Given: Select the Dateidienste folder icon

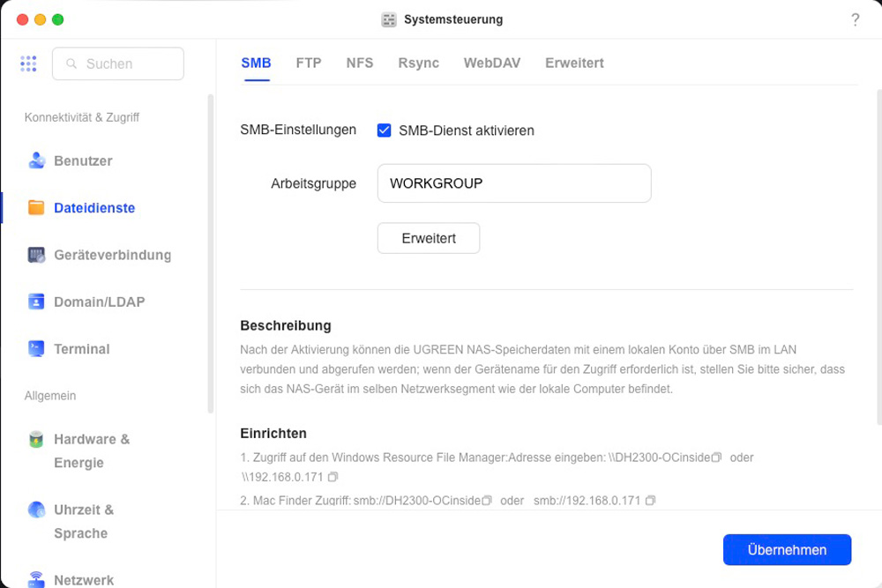Looking at the screenshot, I should click(36, 208).
